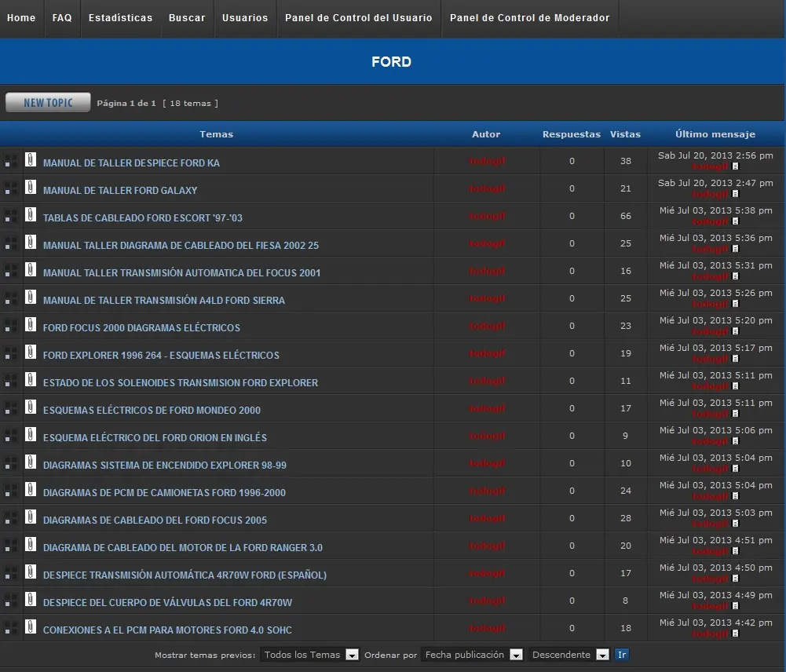Click topic status icon for Ford 4.0 SOHC row
This screenshot has height=672, width=786.
pyautogui.click(x=10, y=628)
